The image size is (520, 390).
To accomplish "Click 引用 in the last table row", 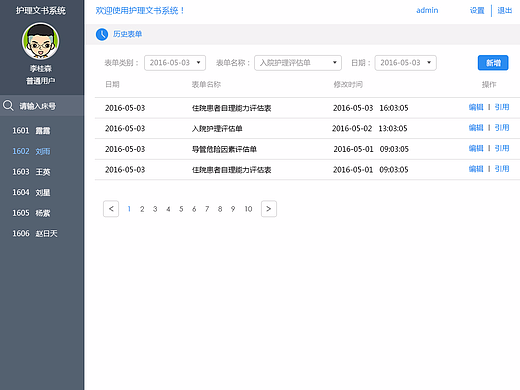I will coord(502,169).
